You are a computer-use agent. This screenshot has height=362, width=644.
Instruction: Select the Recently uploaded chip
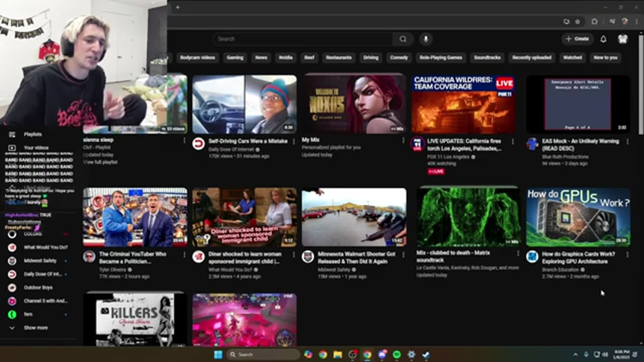tap(532, 57)
